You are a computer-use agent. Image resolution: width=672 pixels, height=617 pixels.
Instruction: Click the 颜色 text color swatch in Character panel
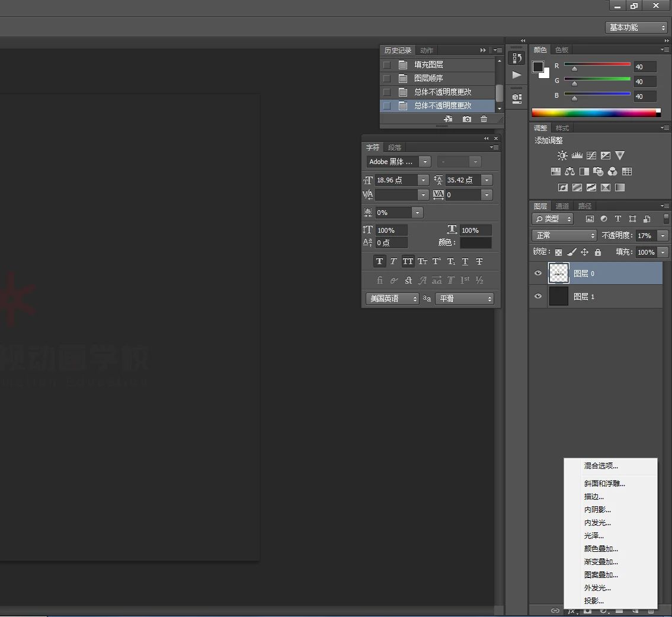point(475,243)
